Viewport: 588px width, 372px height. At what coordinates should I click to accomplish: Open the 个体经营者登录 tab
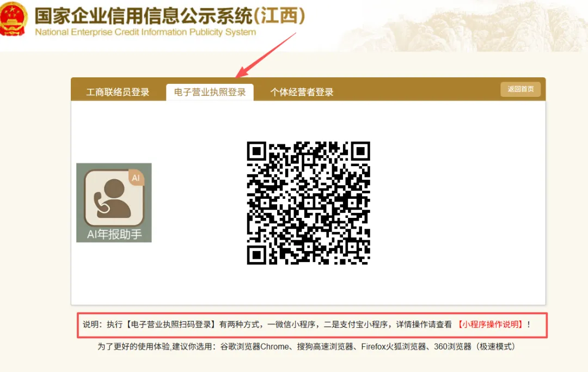302,92
